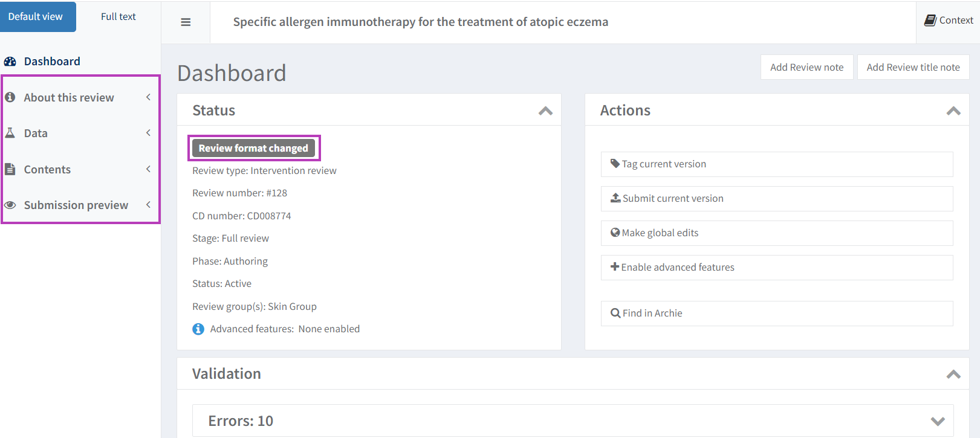This screenshot has width=980, height=438.
Task: Click the Data flask icon
Action: pyautogui.click(x=10, y=133)
